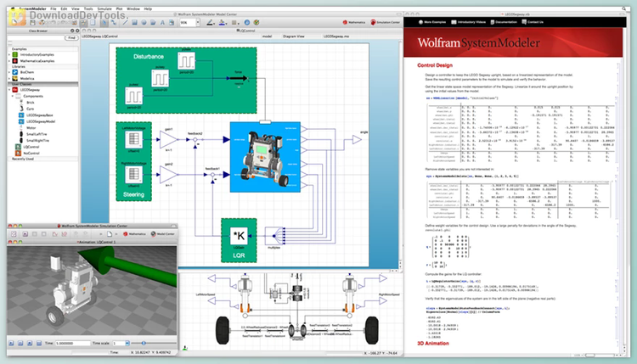Viewport: 637px width, 364px height.
Task: Select the rectangle shape tool
Action: pyautogui.click(x=134, y=23)
